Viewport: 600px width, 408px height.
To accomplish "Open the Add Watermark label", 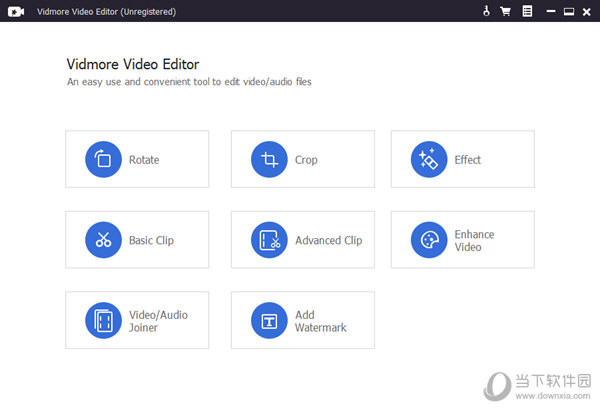I will click(x=320, y=321).
